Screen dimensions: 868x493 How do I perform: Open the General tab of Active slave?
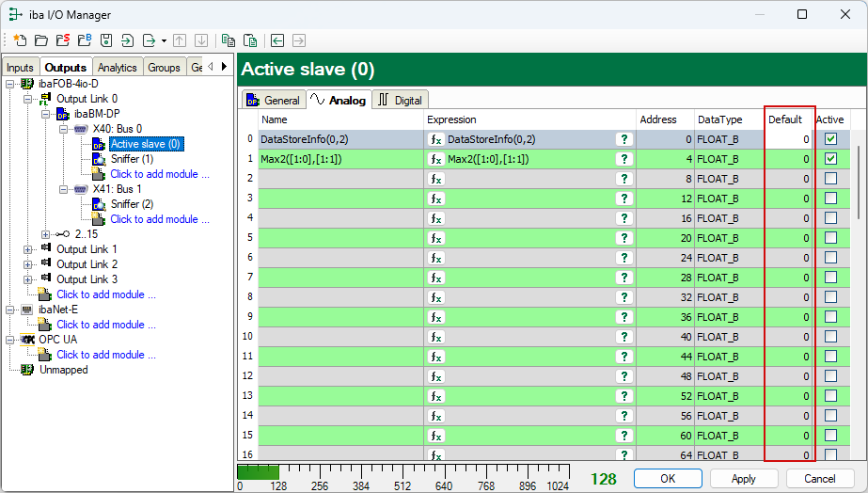tap(274, 101)
